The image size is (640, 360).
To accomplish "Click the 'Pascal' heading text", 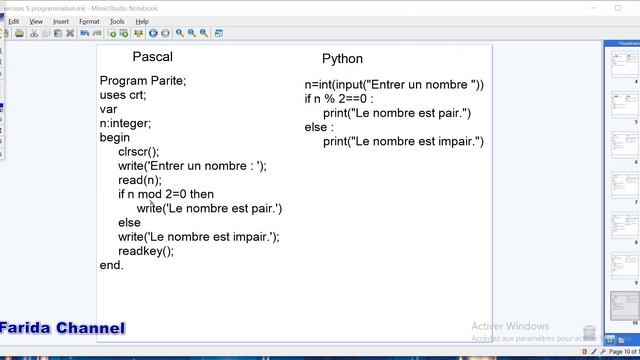I will [x=152, y=56].
